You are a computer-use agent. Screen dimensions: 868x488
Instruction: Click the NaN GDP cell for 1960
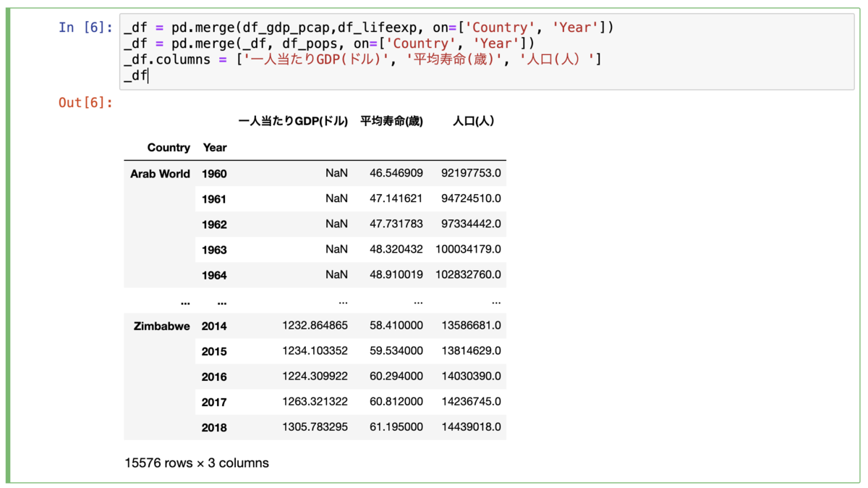336,173
